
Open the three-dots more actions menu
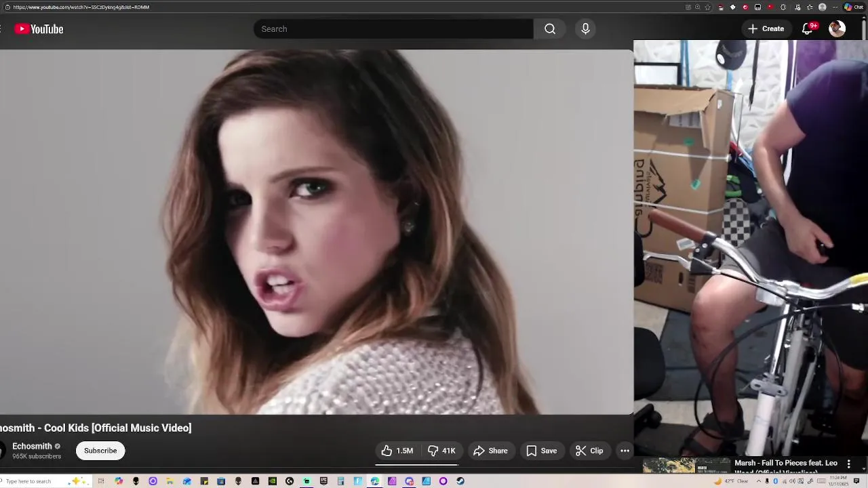click(x=625, y=451)
